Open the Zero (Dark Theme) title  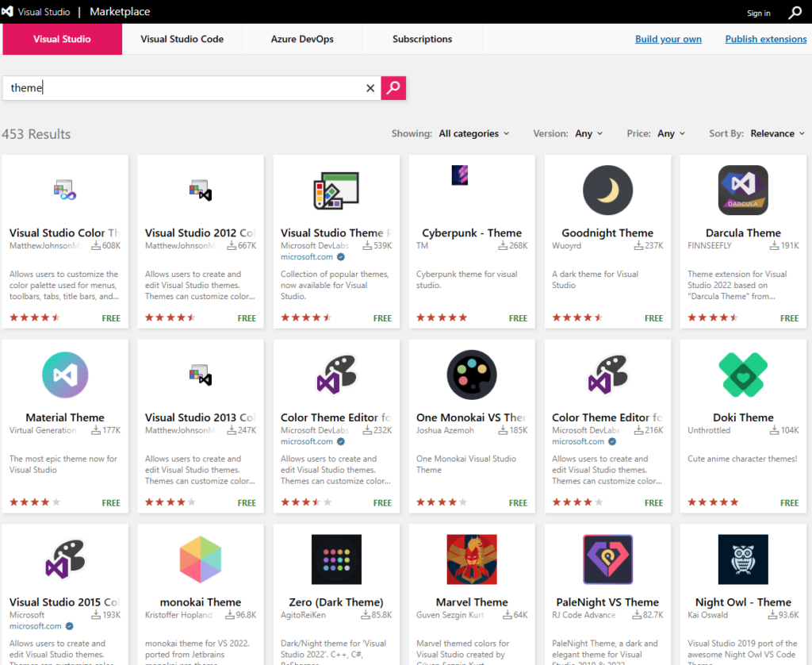click(x=336, y=602)
